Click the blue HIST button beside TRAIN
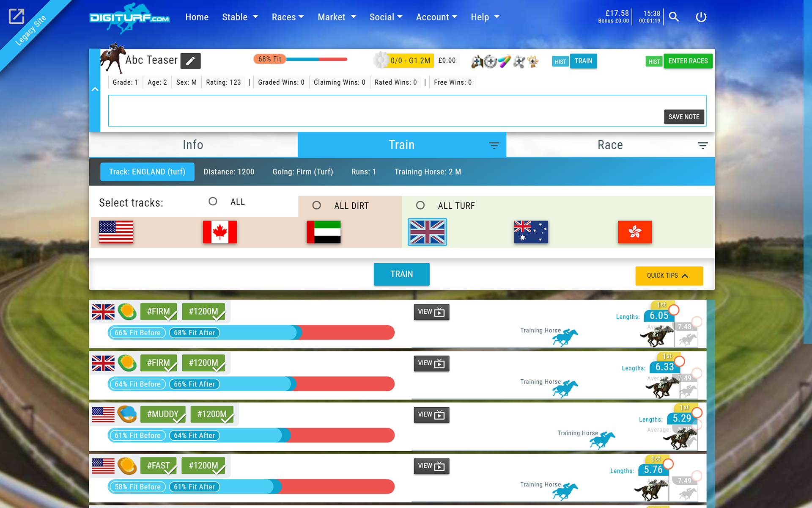812x508 pixels. pos(560,62)
